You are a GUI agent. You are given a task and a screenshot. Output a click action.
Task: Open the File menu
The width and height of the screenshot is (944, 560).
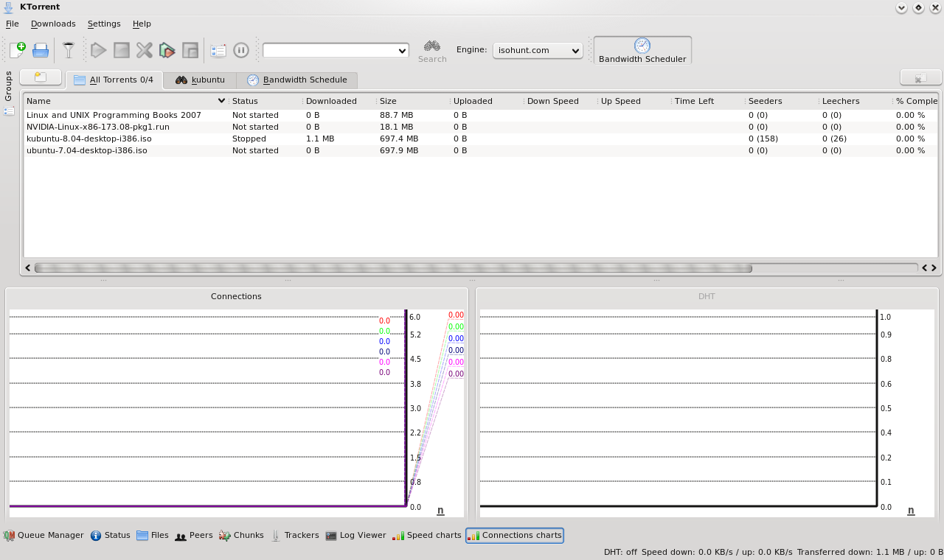click(13, 24)
